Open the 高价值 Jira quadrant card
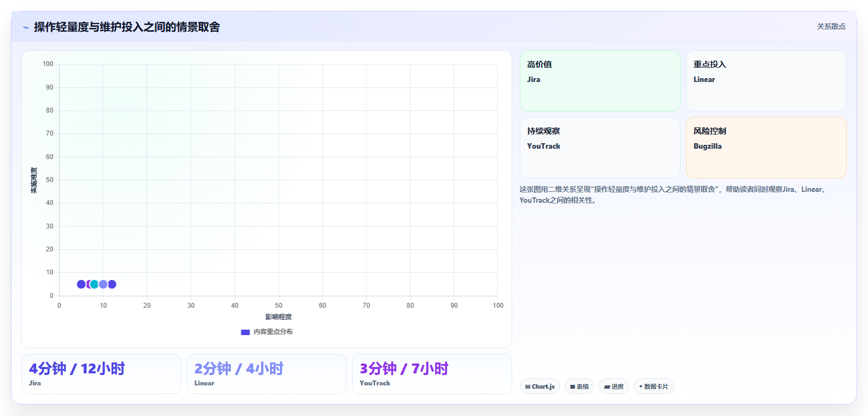 (x=600, y=81)
